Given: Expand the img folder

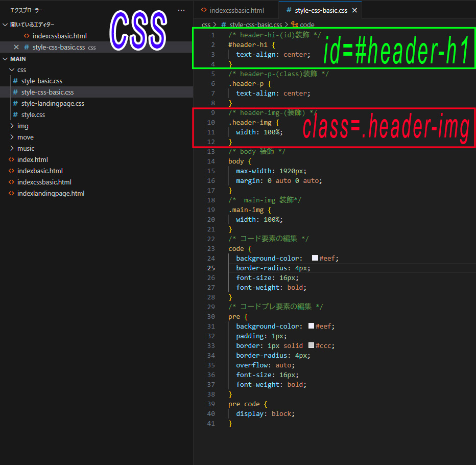Looking at the screenshot, I should [12, 126].
